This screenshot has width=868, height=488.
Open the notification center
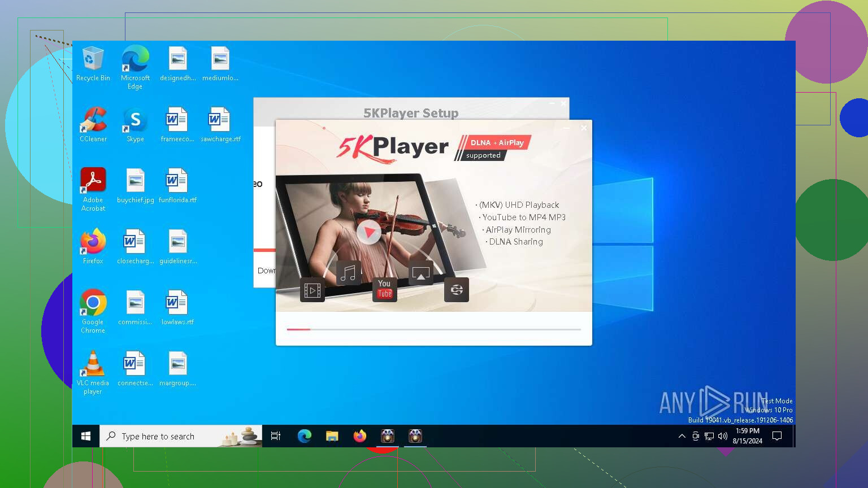point(777,436)
